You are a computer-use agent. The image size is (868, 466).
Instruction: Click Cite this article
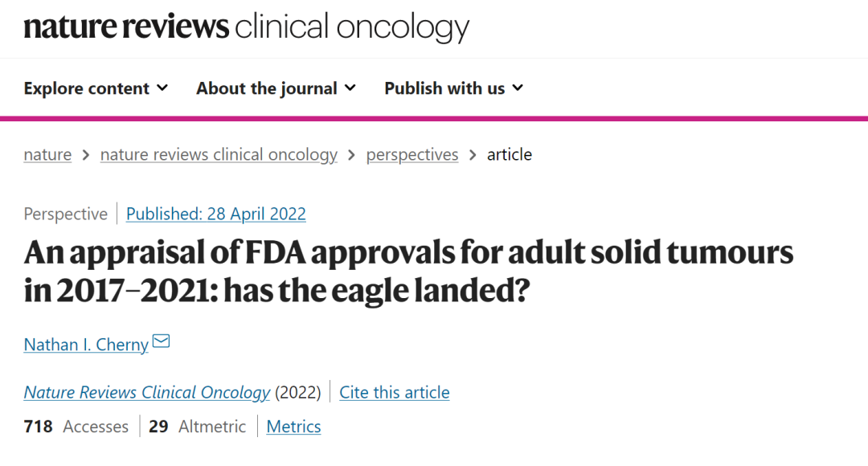coord(394,392)
